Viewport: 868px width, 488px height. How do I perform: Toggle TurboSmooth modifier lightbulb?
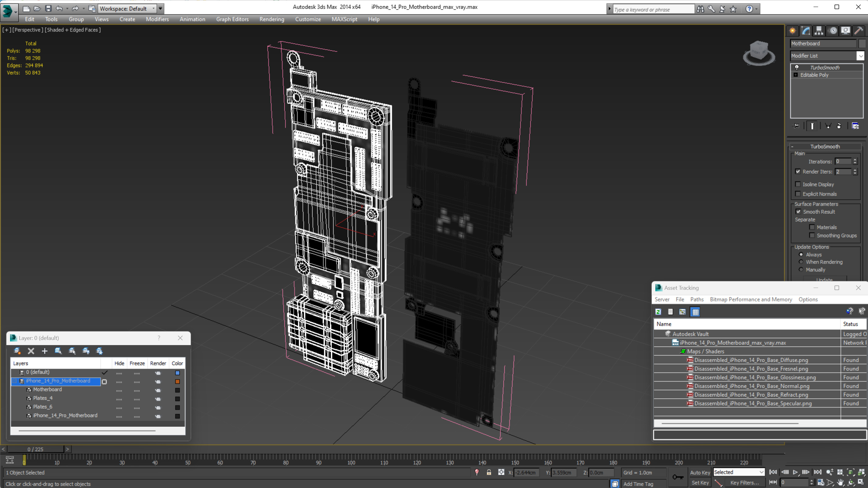[x=797, y=67]
